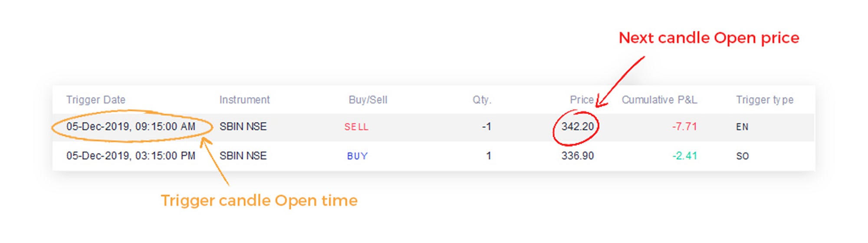The image size is (868, 243).
Task: Select the 09:15:00 AM trigger date cell
Action: point(131,126)
